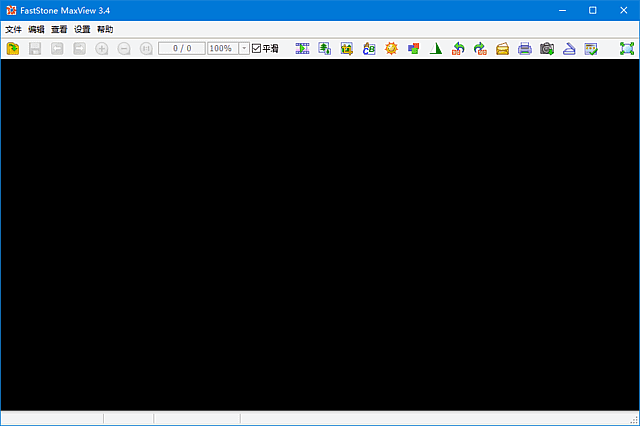This screenshot has width=640, height=426.
Task: Rotate left using the blue arrow icon
Action: (x=458, y=48)
